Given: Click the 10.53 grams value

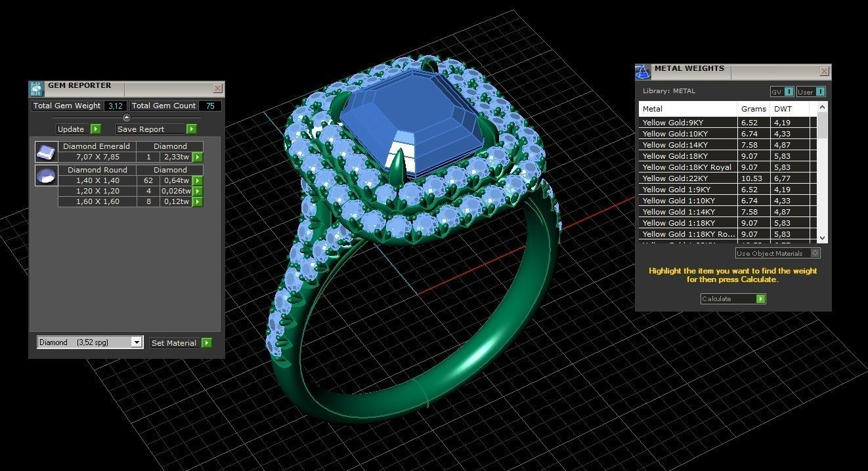Looking at the screenshot, I should click(752, 178).
